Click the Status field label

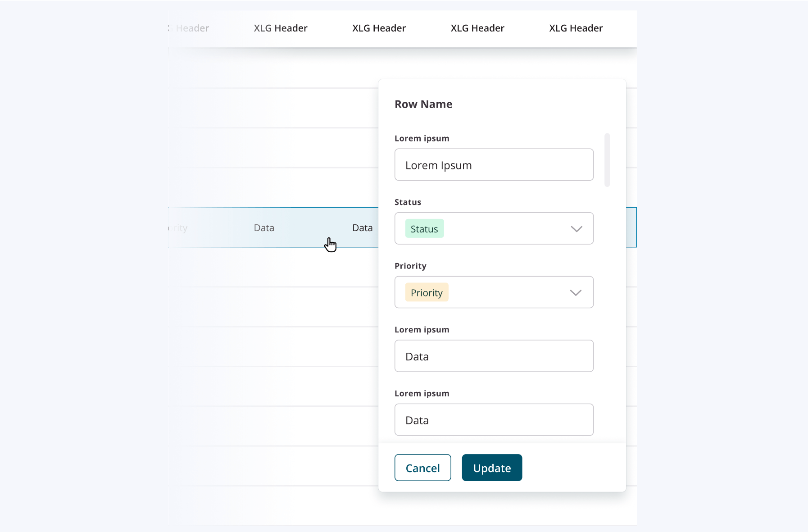(408, 202)
